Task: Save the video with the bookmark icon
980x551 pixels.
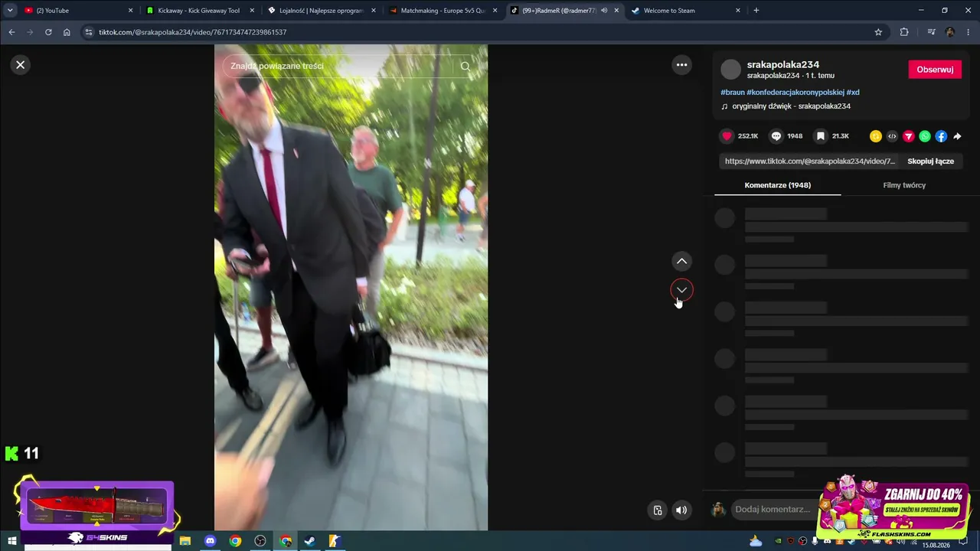Action: point(821,136)
